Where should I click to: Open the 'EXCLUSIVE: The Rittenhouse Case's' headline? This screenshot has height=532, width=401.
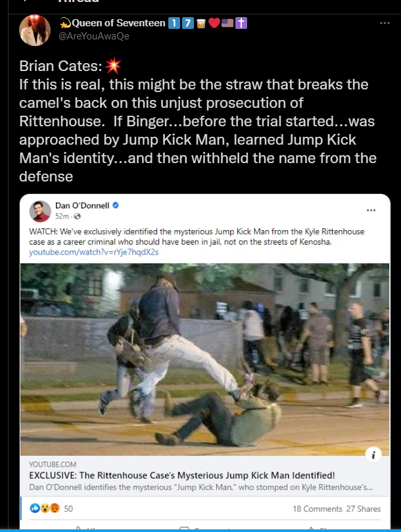(x=182, y=475)
